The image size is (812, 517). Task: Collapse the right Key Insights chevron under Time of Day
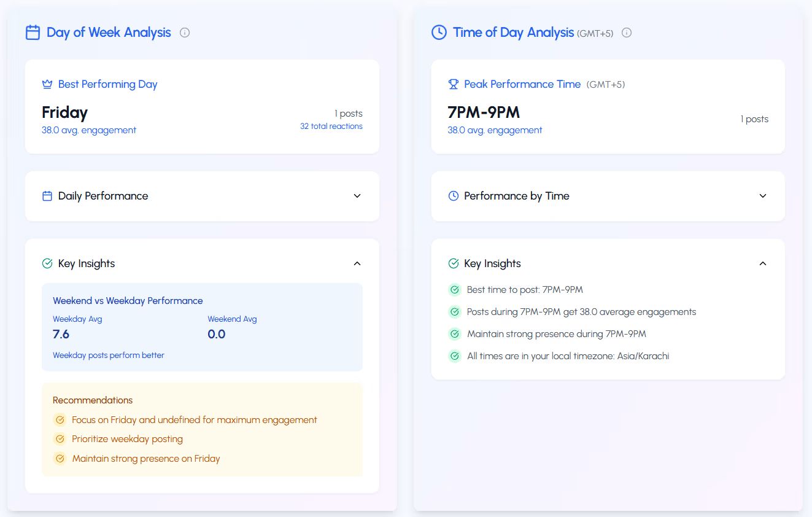coord(763,263)
